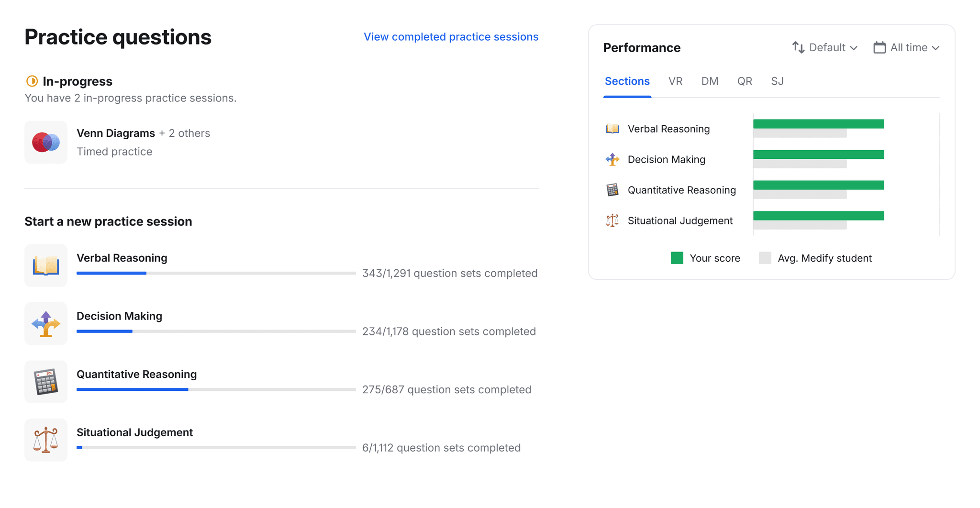Open View completed practice sessions link

coord(451,37)
